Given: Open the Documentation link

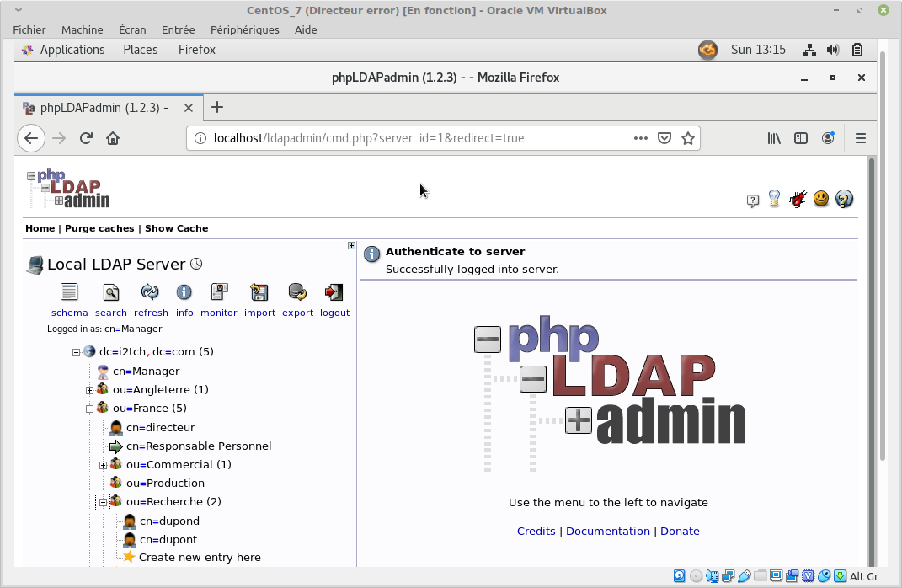Looking at the screenshot, I should (x=608, y=531).
